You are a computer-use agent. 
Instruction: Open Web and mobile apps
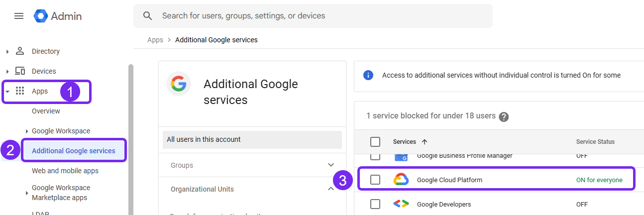pos(65,171)
